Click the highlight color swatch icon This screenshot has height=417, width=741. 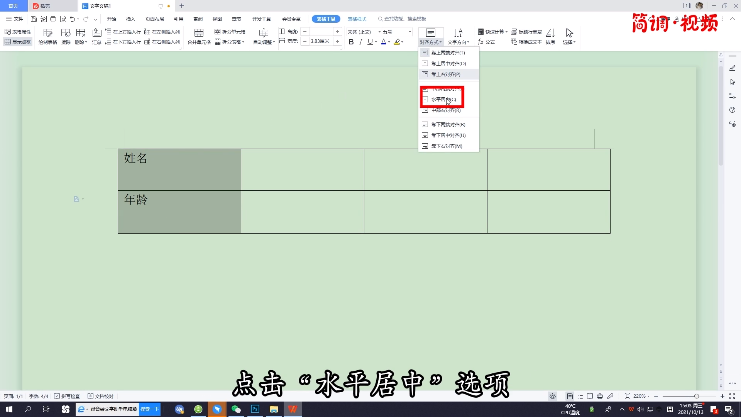(x=397, y=43)
